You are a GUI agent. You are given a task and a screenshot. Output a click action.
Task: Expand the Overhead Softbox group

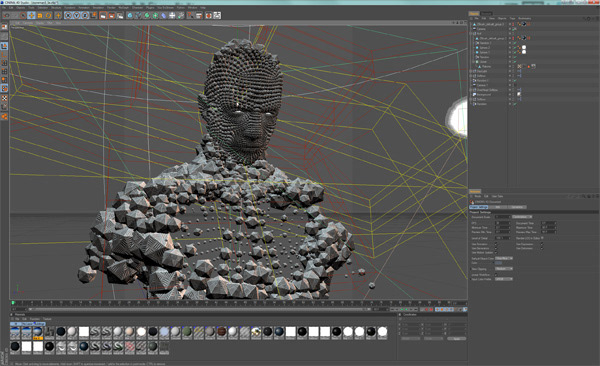pyautogui.click(x=471, y=90)
